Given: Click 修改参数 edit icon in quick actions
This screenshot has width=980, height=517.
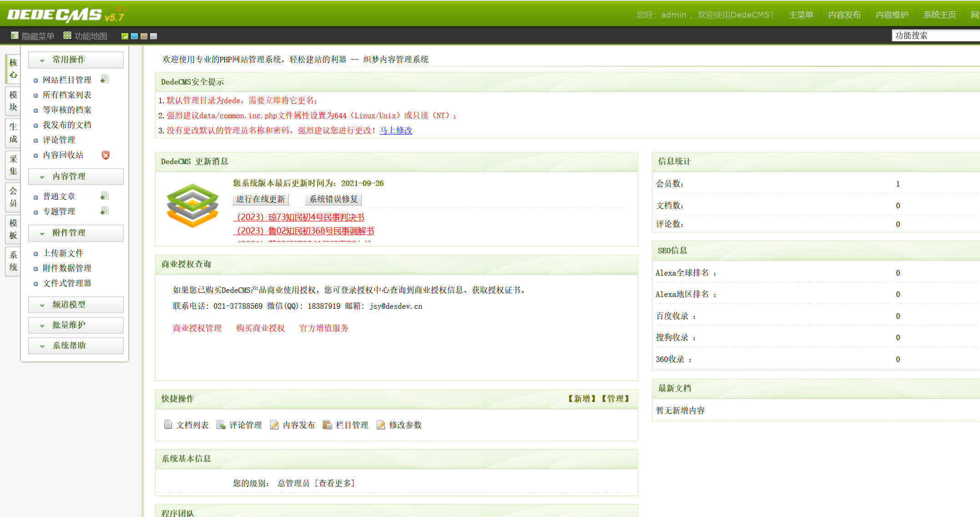Looking at the screenshot, I should [x=381, y=425].
